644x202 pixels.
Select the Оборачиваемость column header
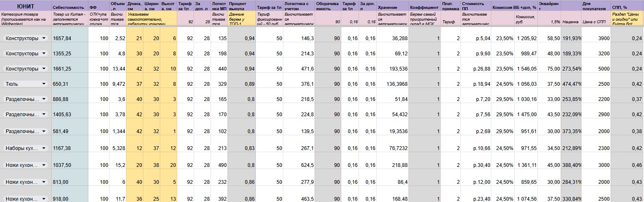(x=328, y=6)
